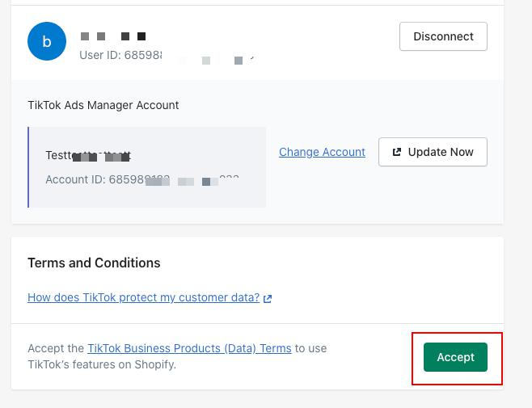Accept the TikTok terms with green button
This screenshot has width=532, height=408.
[455, 357]
